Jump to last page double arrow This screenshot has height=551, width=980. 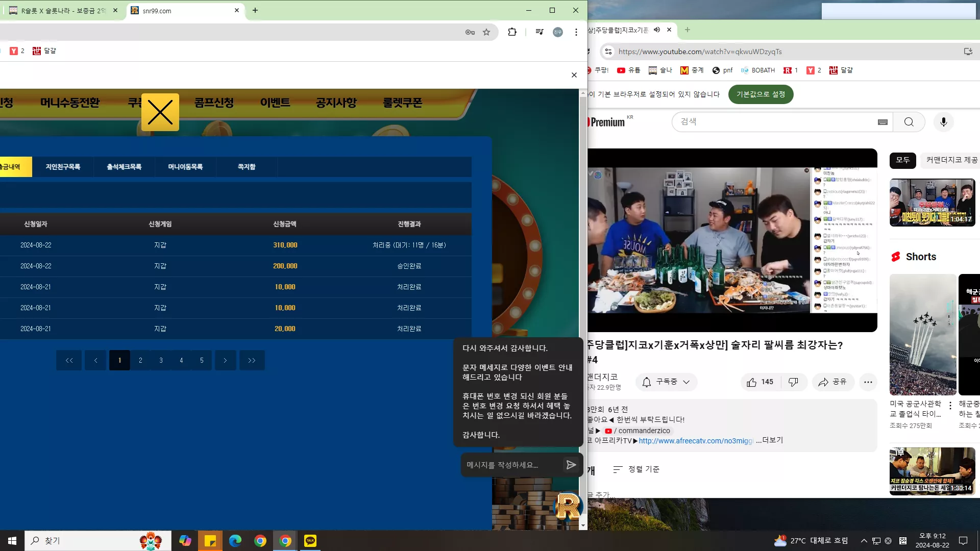252,360
